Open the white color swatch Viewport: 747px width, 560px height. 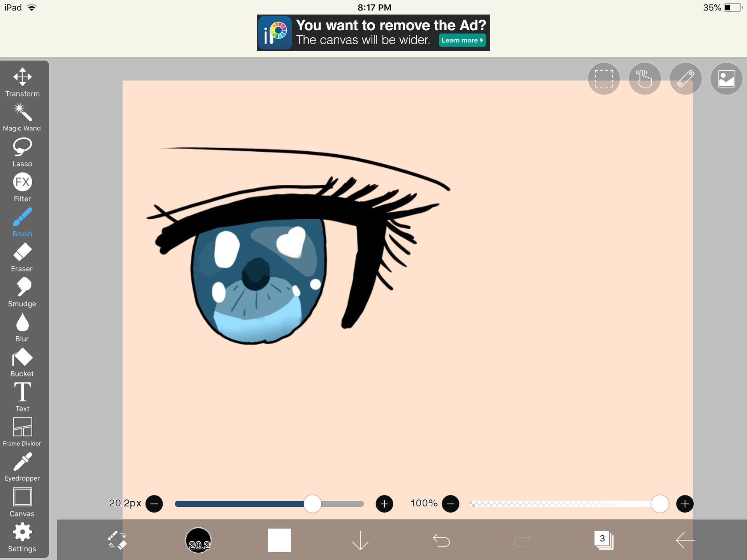(x=279, y=540)
